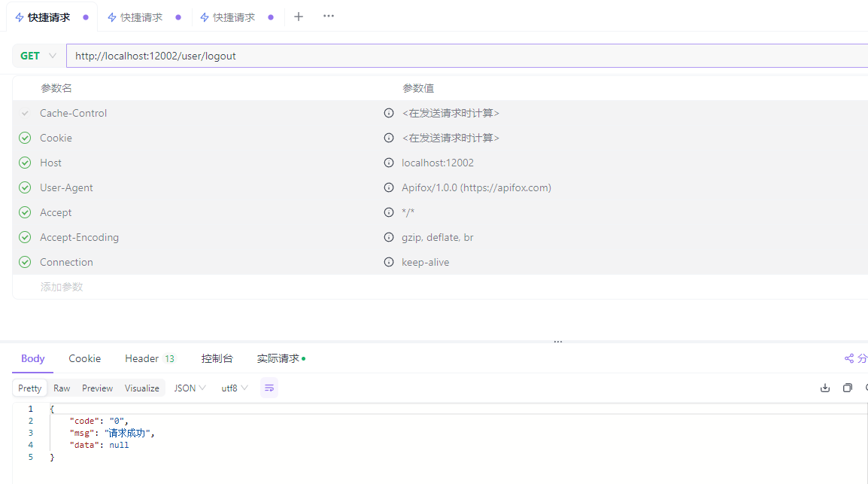The image size is (868, 484).
Task: Disable the Accept-Encoding header checkbox
Action: (25, 237)
